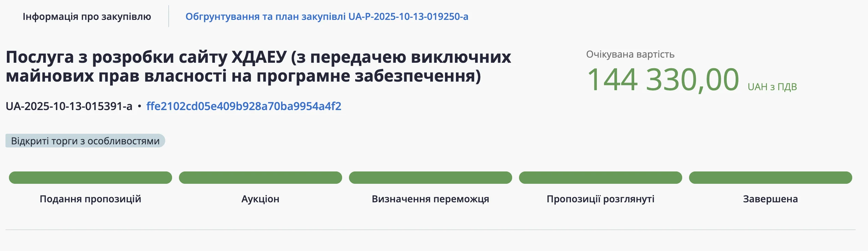Image resolution: width=868 pixels, height=251 pixels.
Task: Select the Аукціон stage label
Action: click(x=261, y=199)
